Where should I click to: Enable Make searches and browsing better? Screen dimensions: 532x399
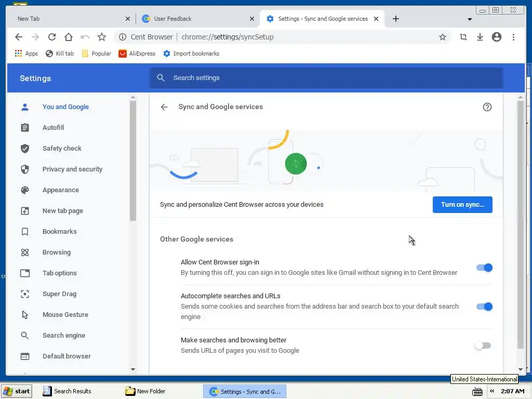[483, 345]
